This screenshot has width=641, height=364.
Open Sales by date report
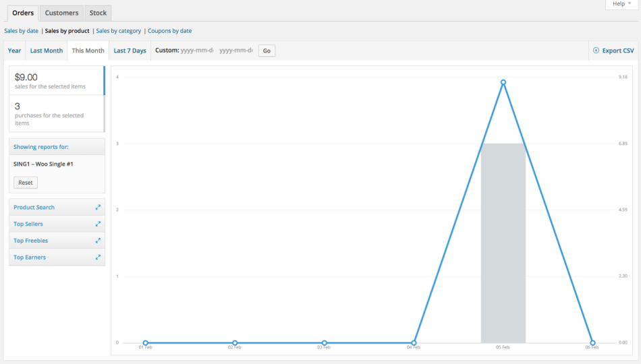click(21, 31)
